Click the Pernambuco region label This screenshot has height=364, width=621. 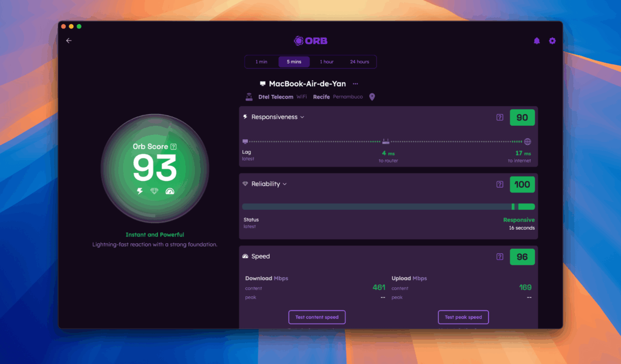[x=348, y=97]
